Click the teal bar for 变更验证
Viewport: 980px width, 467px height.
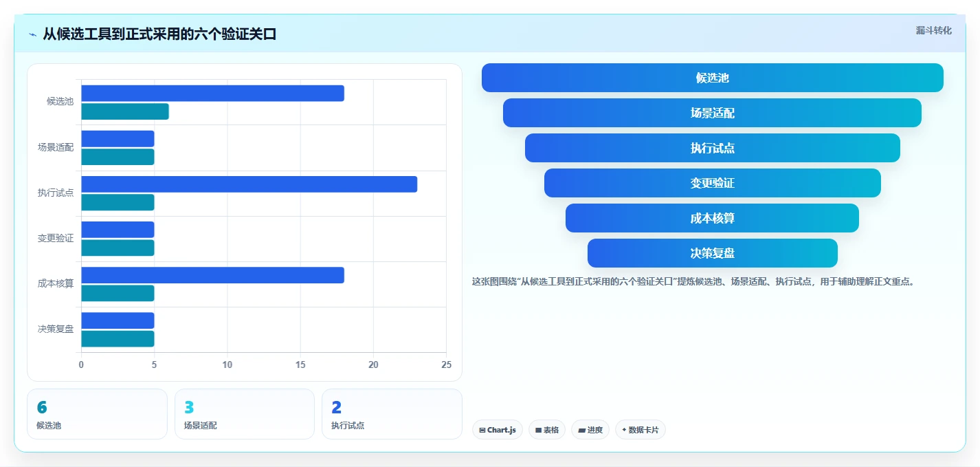(118, 248)
